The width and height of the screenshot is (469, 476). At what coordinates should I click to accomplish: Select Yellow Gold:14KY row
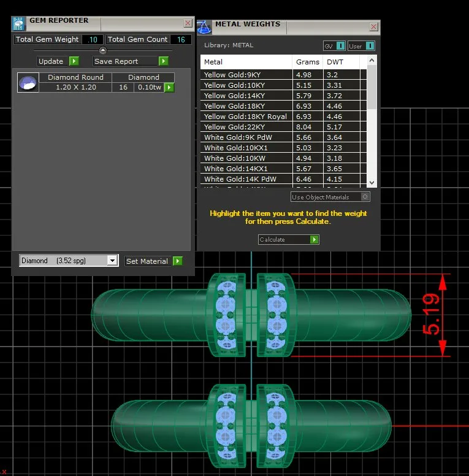(x=283, y=96)
